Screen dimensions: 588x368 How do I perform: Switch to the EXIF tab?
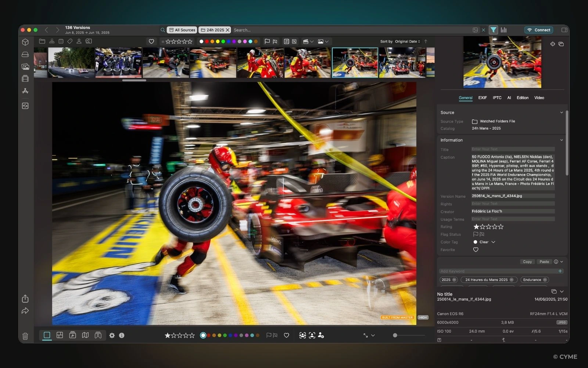tap(482, 98)
